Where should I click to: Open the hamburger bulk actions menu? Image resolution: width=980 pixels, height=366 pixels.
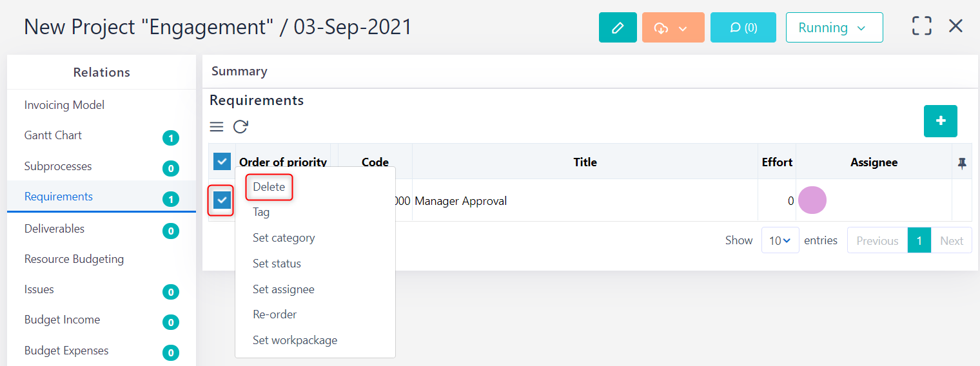[x=217, y=127]
